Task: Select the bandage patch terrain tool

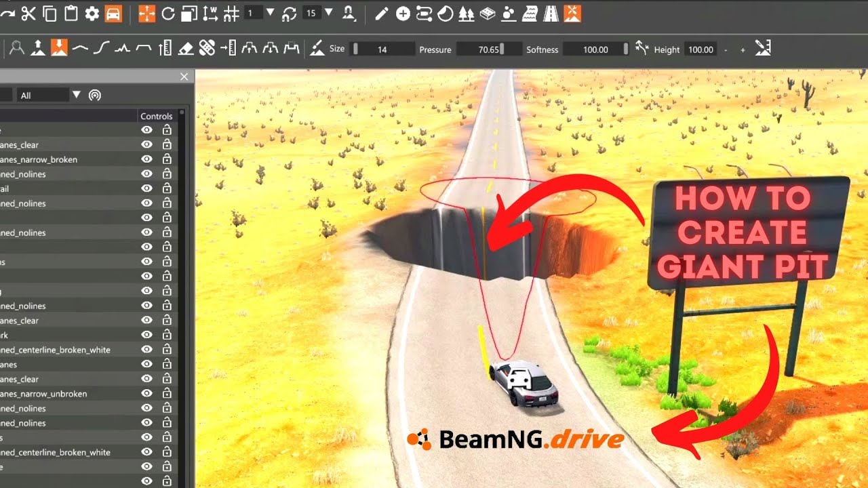Action: click(207, 48)
